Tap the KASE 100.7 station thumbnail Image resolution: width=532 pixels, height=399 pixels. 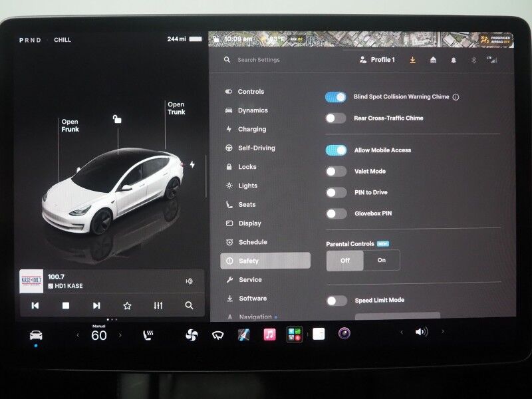[31, 281]
